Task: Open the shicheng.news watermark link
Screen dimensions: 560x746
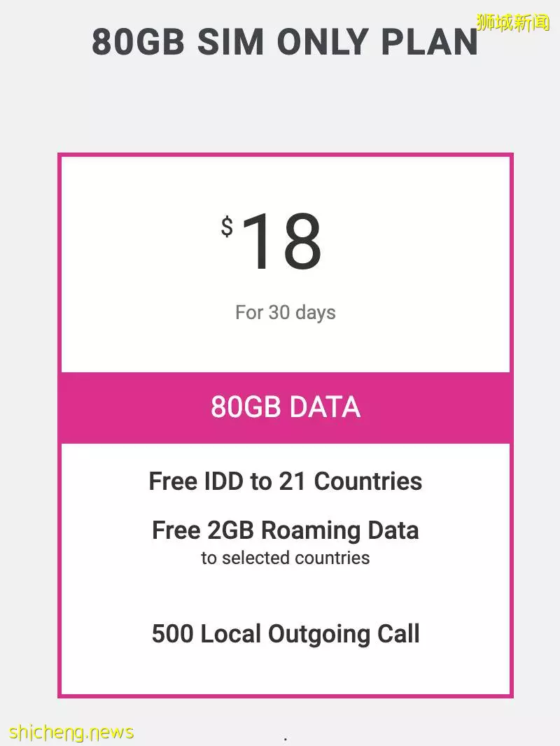Action: tap(71, 732)
